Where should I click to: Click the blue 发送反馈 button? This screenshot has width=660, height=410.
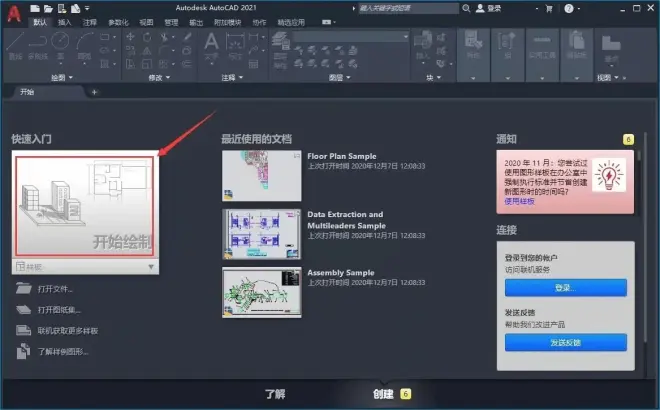tap(566, 343)
